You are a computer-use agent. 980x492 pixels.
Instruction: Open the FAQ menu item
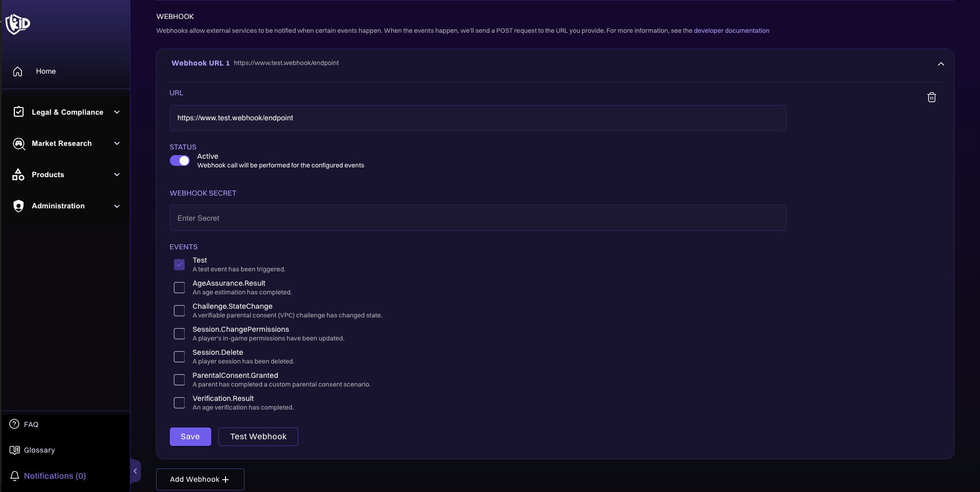(x=31, y=424)
